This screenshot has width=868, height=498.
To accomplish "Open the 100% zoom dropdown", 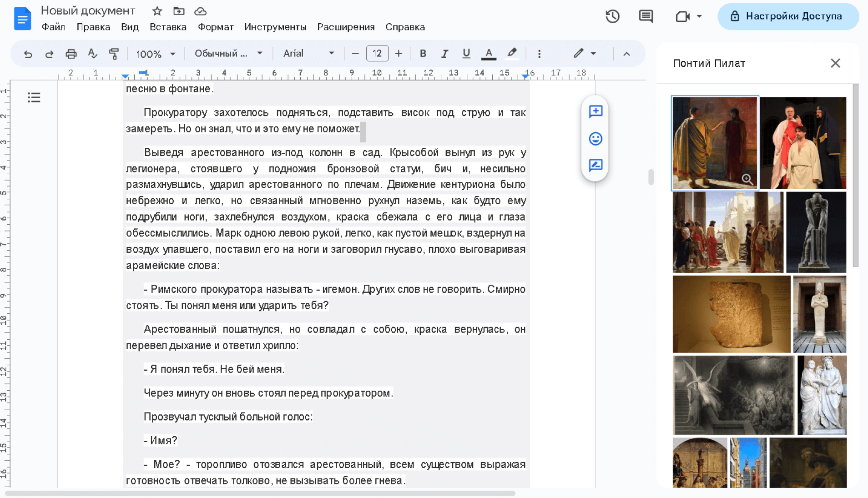I will click(x=156, y=54).
